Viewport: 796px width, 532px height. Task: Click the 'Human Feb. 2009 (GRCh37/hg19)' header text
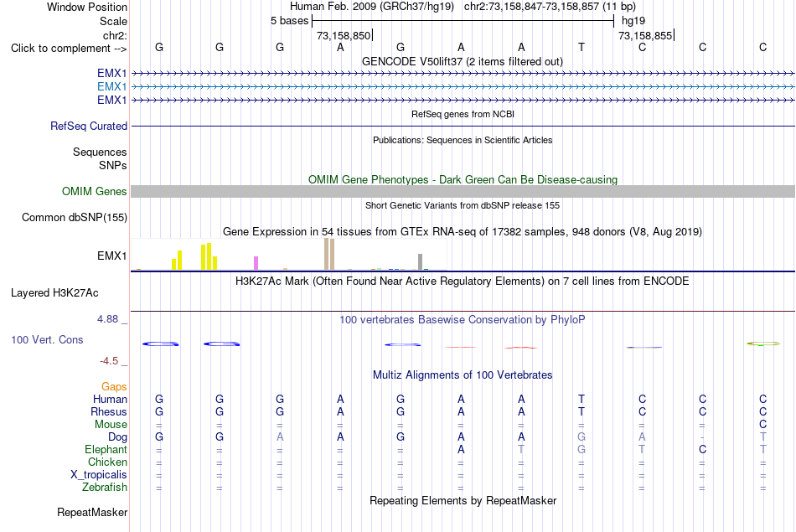click(x=373, y=7)
